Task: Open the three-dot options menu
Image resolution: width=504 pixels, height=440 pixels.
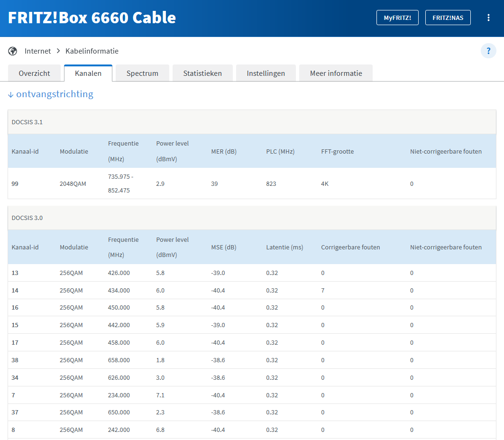Action: point(488,18)
